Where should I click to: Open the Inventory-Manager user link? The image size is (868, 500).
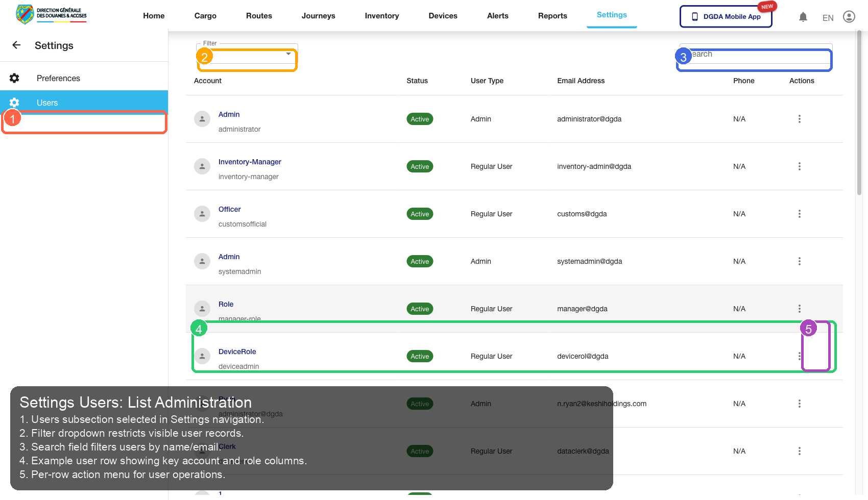tap(250, 162)
